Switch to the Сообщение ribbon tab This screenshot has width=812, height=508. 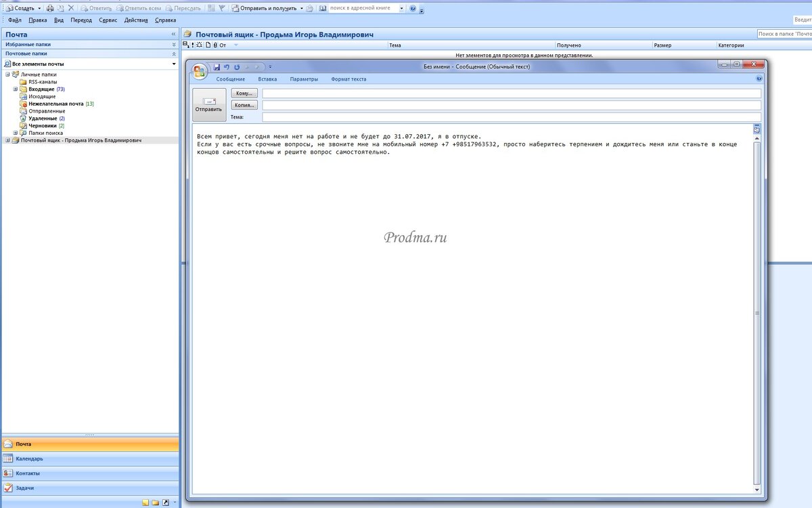click(x=231, y=79)
